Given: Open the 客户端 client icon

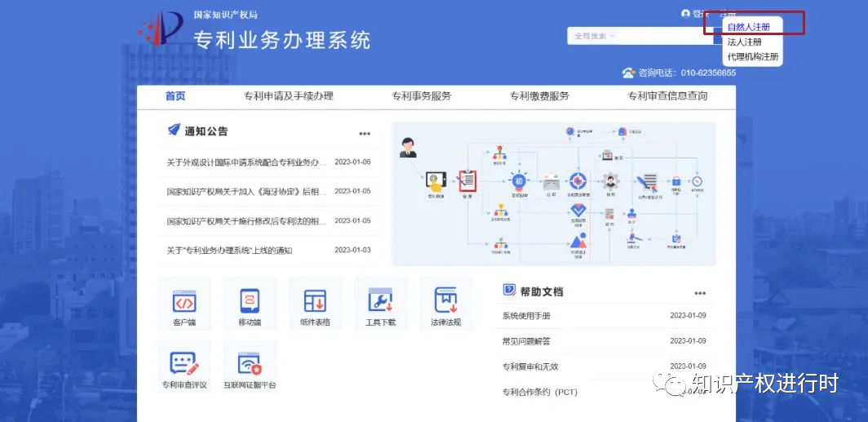Looking at the screenshot, I should click(184, 303).
